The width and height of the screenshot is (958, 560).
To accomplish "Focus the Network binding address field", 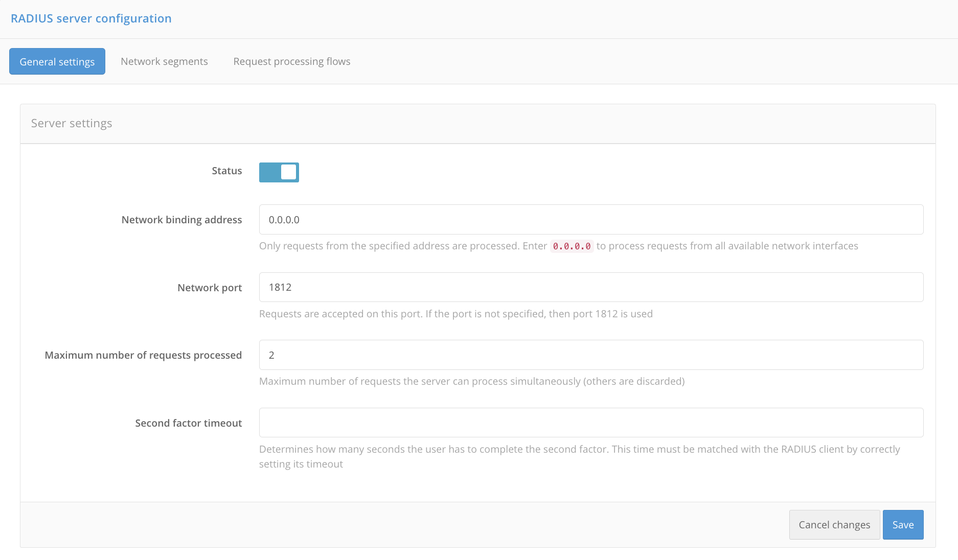I will [x=591, y=220].
